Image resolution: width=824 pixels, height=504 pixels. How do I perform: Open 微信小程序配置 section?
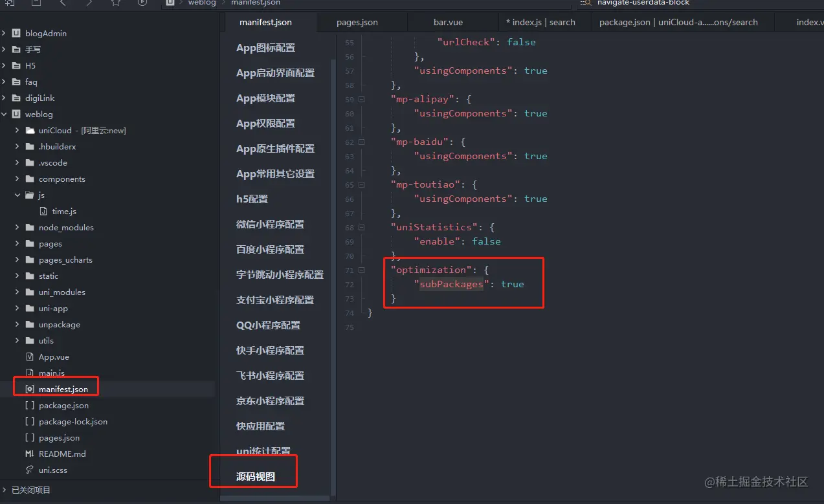click(x=270, y=225)
